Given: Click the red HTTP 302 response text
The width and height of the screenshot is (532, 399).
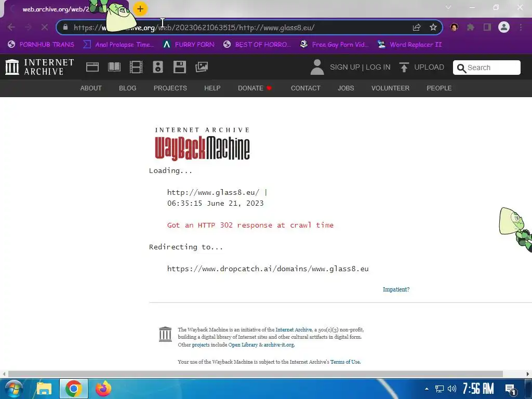Looking at the screenshot, I should pyautogui.click(x=250, y=225).
